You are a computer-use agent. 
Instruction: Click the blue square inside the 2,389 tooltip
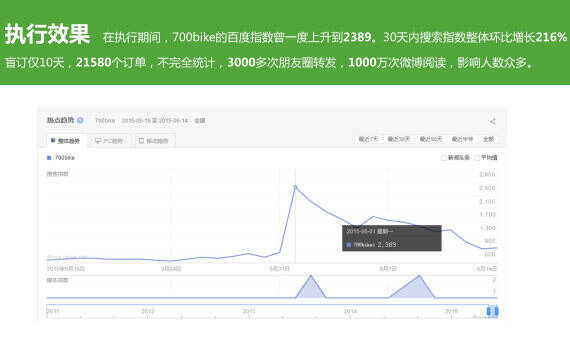(x=349, y=245)
